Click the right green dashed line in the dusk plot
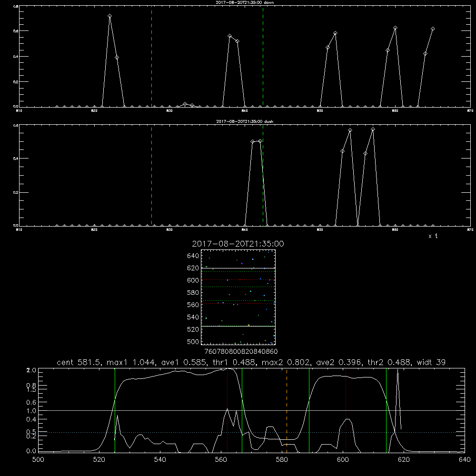The width and height of the screenshot is (476, 476). click(x=263, y=175)
